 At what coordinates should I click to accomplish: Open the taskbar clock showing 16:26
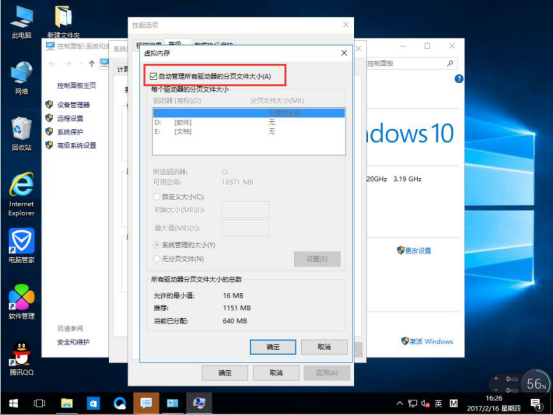coord(493,403)
